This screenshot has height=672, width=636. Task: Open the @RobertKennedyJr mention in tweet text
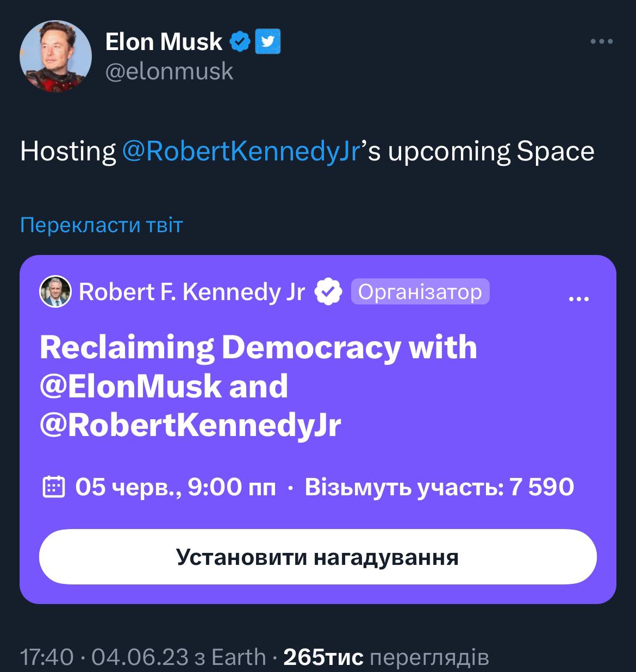[241, 152]
